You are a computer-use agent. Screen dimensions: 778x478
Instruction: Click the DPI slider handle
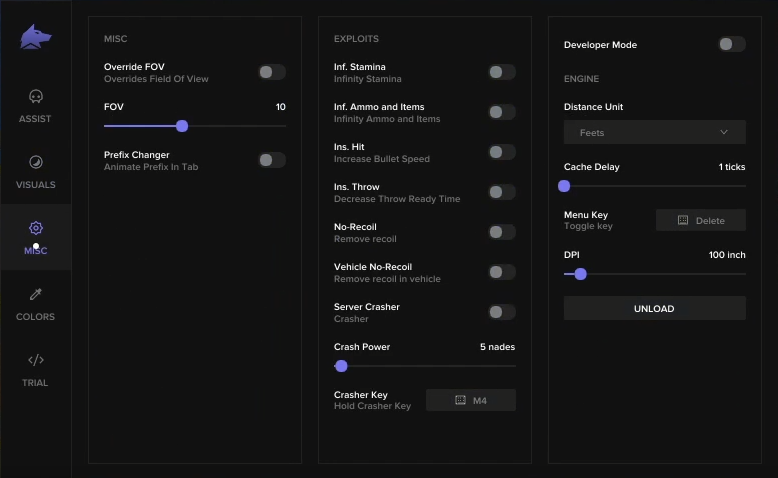point(581,273)
